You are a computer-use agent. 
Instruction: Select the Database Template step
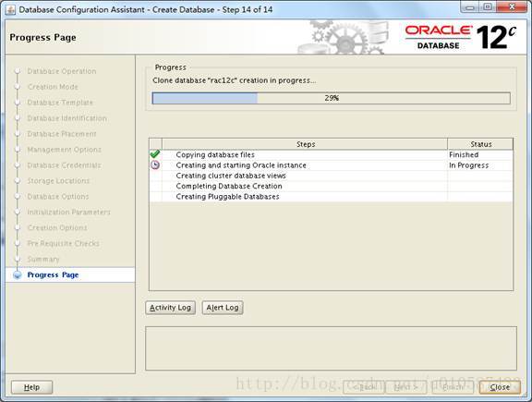point(60,103)
